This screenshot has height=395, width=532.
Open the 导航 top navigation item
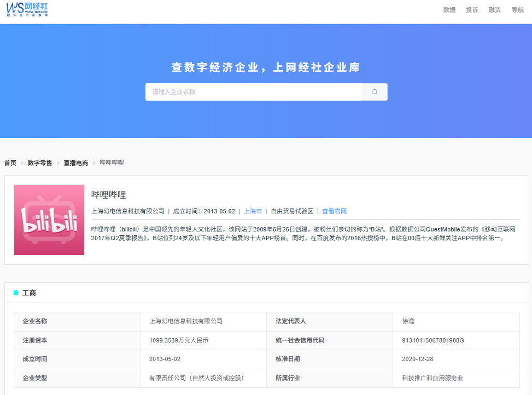tap(517, 10)
